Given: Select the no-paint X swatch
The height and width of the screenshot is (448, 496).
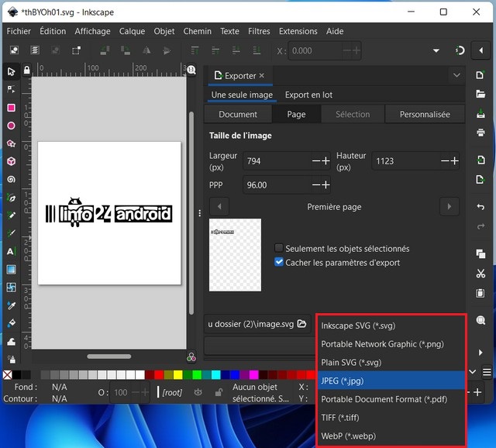Looking at the screenshot, I should [x=7, y=375].
